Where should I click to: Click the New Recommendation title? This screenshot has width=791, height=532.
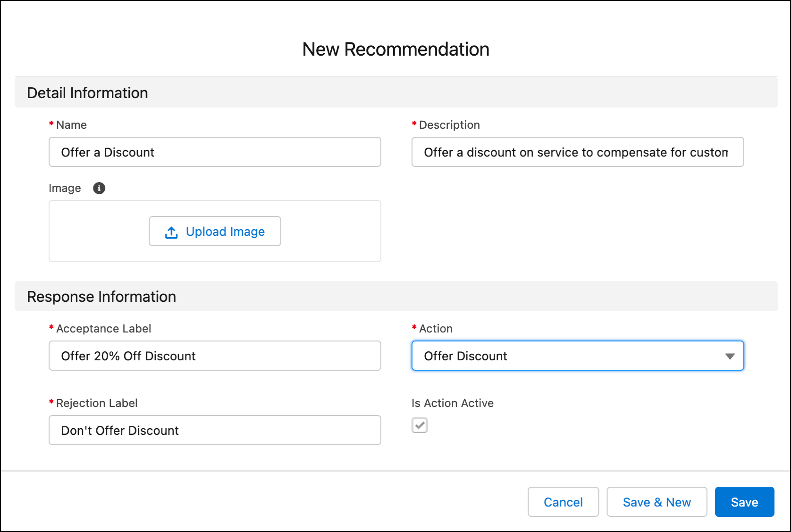395,49
